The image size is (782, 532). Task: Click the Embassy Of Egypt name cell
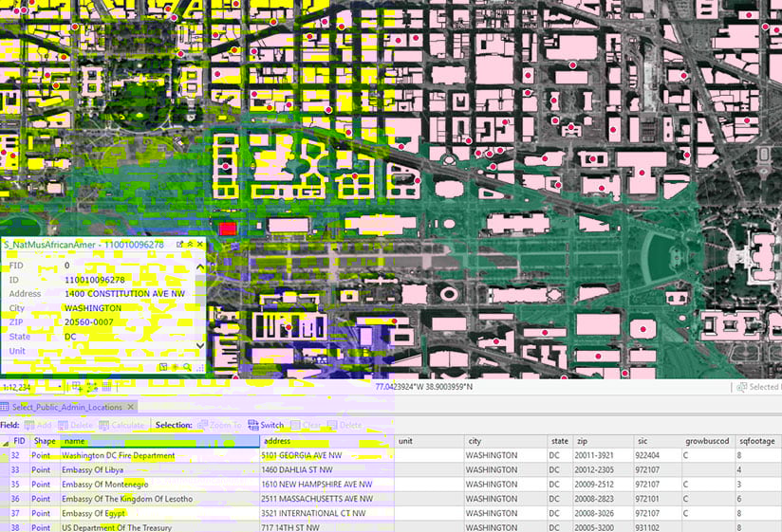coord(159,513)
